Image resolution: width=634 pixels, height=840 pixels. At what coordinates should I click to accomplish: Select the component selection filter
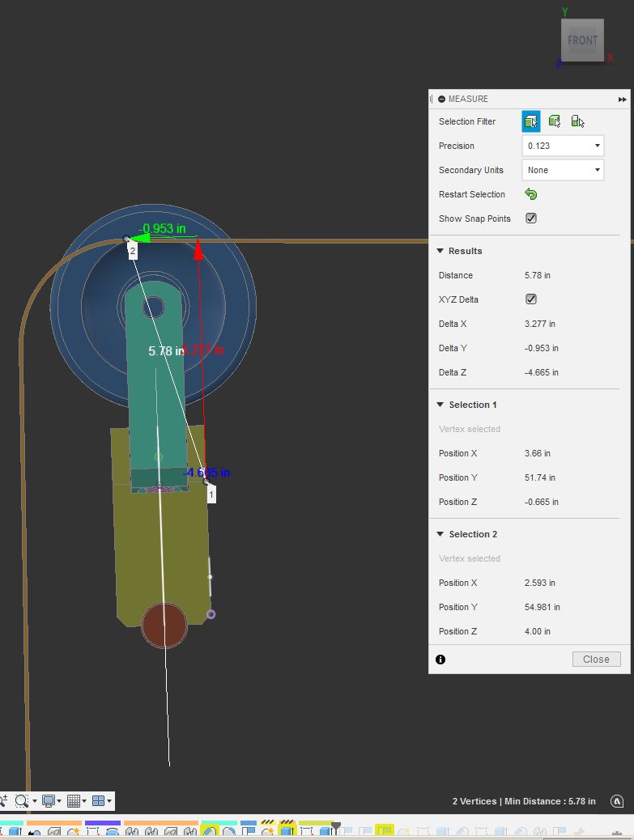tap(577, 121)
